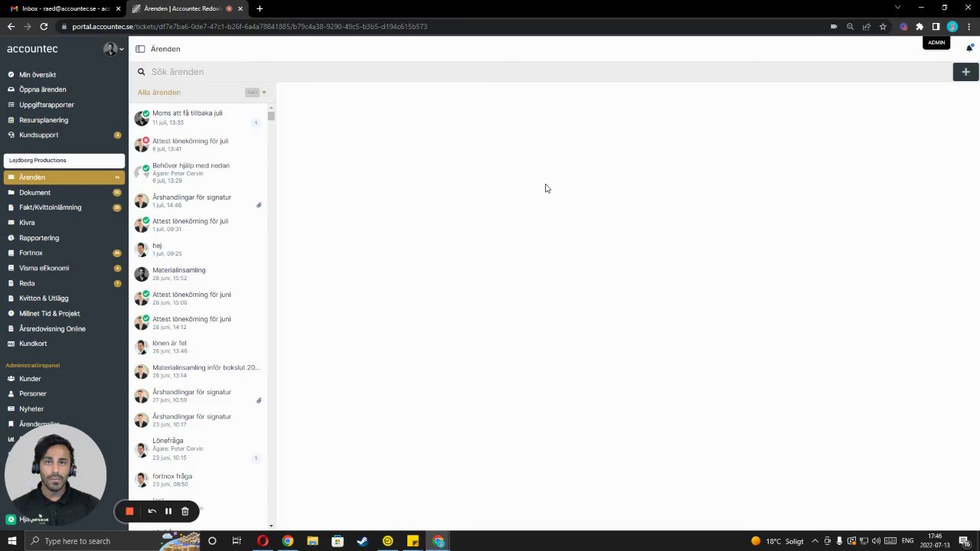
Task: Stop the screen recording
Action: point(129,511)
